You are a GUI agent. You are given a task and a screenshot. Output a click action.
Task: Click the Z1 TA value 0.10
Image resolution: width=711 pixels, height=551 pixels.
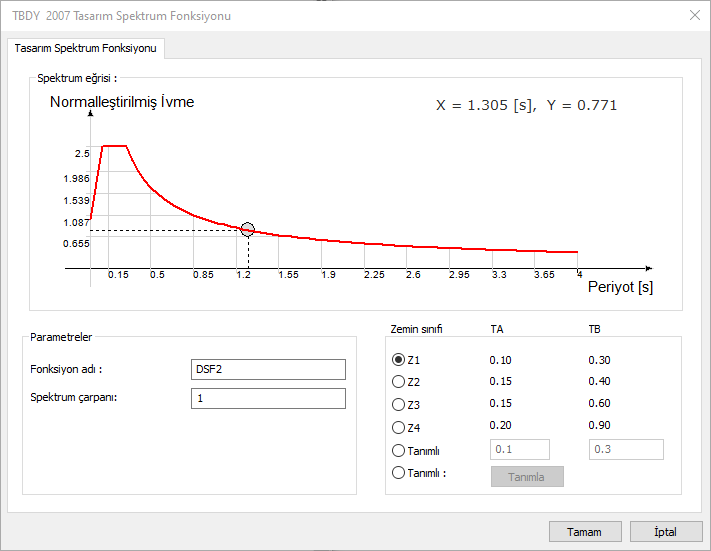click(x=500, y=360)
